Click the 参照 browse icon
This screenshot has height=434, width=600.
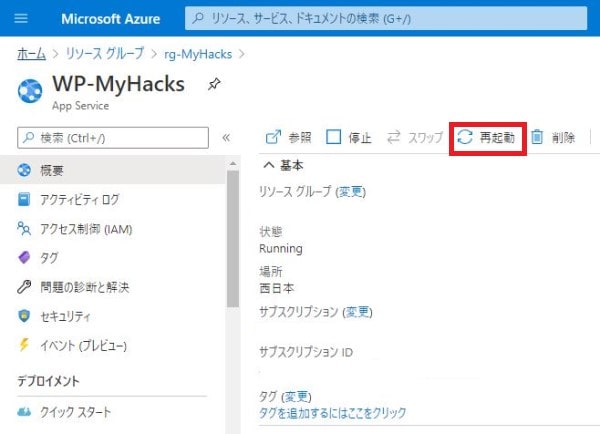point(273,137)
